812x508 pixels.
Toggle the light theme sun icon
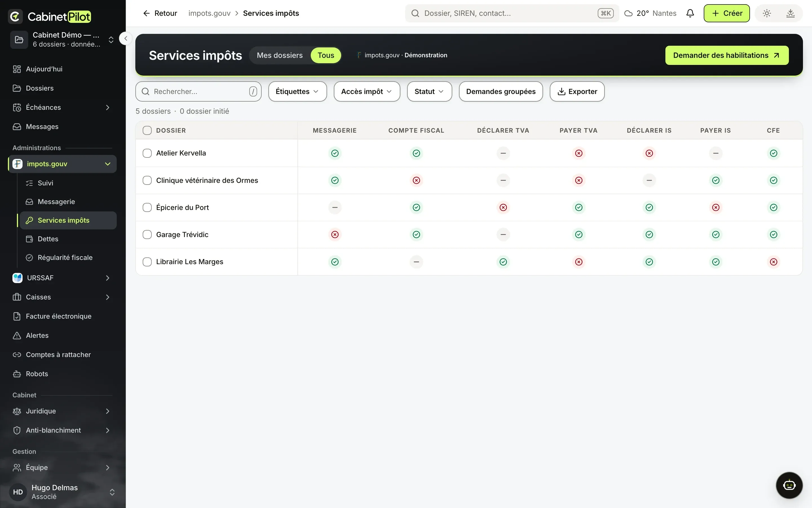tap(767, 14)
